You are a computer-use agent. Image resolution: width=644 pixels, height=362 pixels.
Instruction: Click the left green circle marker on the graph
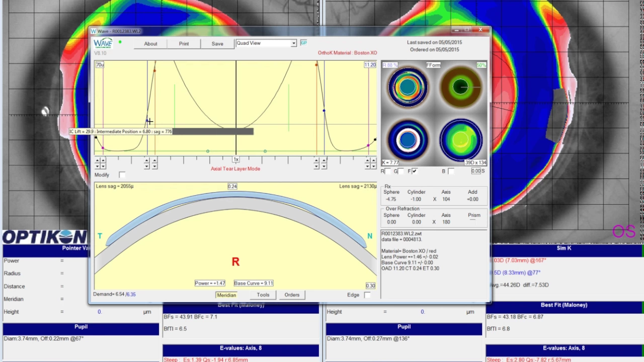tap(208, 151)
